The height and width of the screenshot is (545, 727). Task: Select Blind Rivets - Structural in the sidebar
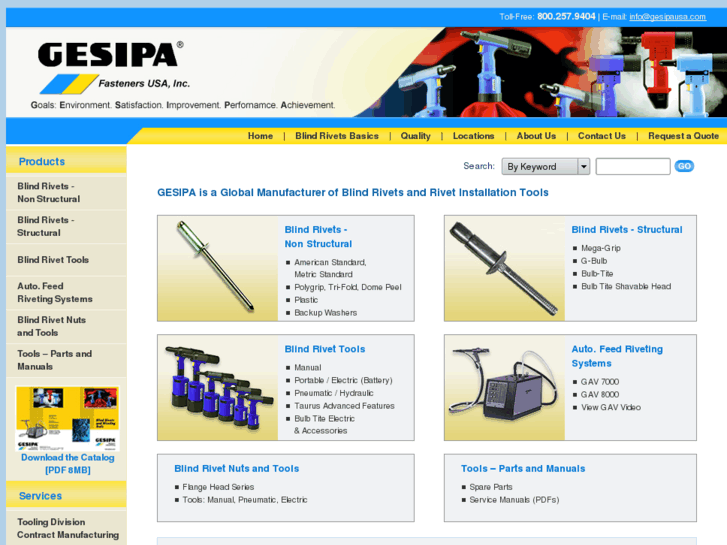point(45,226)
